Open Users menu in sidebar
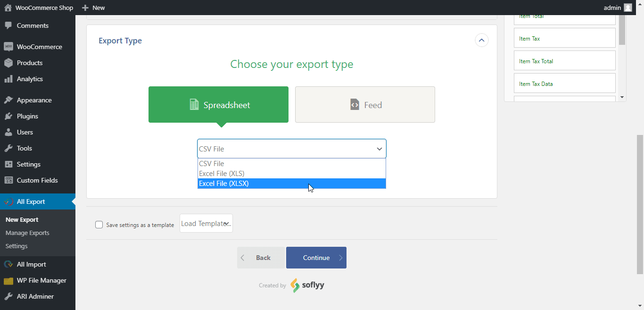This screenshot has width=644, height=310. 38,132
